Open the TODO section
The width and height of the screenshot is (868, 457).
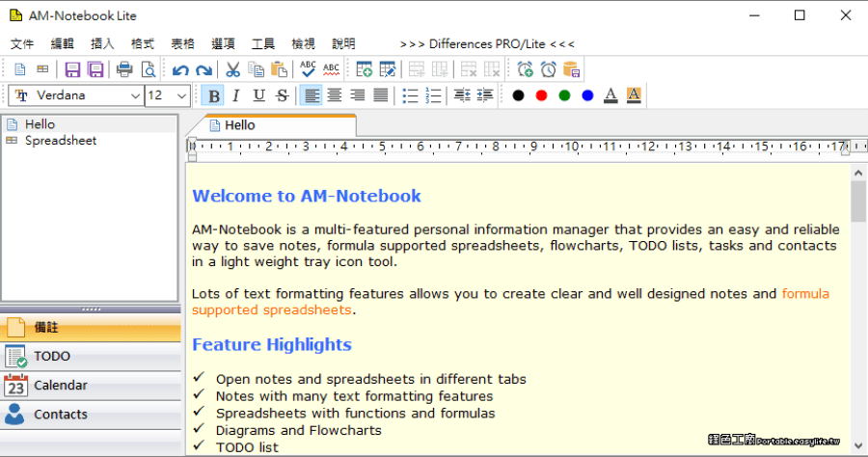tap(91, 357)
